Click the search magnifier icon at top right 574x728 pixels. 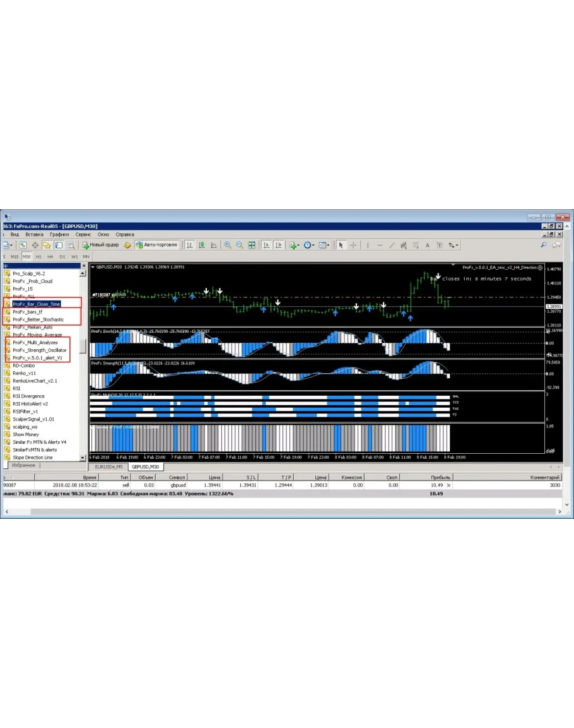pos(543,245)
